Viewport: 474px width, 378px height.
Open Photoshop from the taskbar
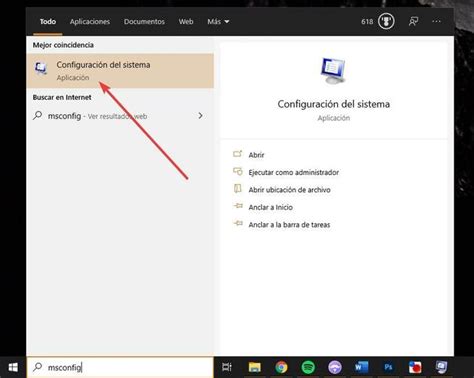[x=388, y=367]
